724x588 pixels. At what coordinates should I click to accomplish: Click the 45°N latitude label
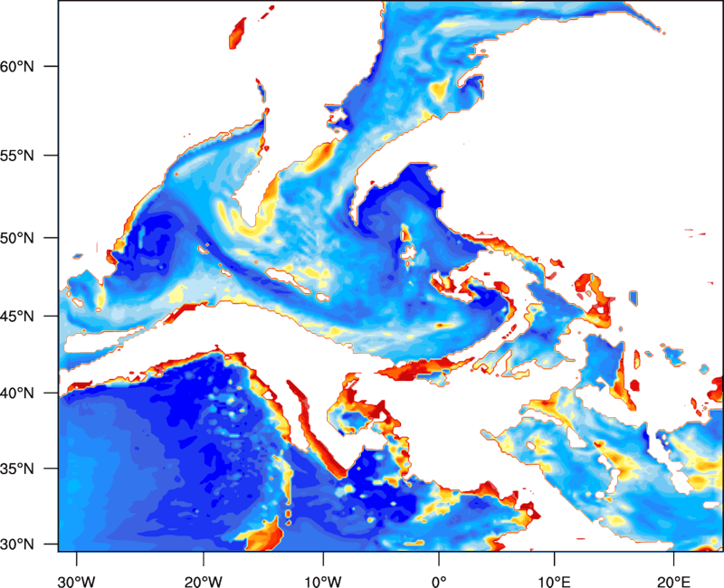pyautogui.click(x=17, y=316)
